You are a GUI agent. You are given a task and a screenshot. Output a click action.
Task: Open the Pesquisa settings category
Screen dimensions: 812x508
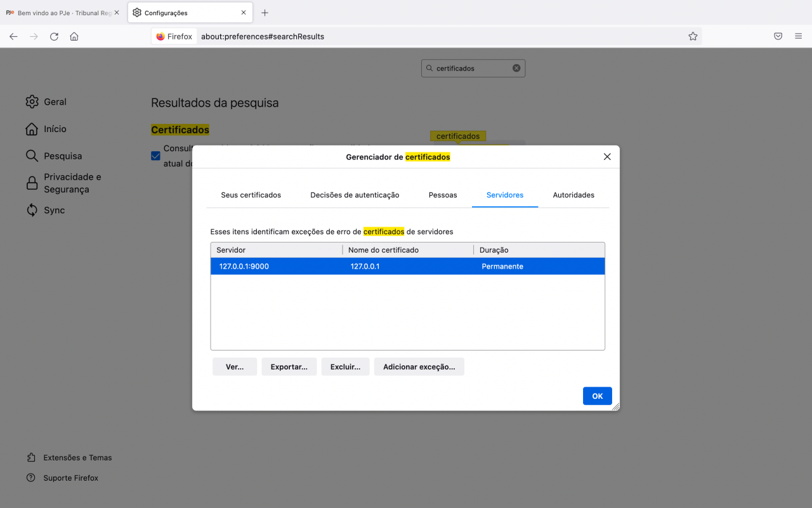pos(54,156)
